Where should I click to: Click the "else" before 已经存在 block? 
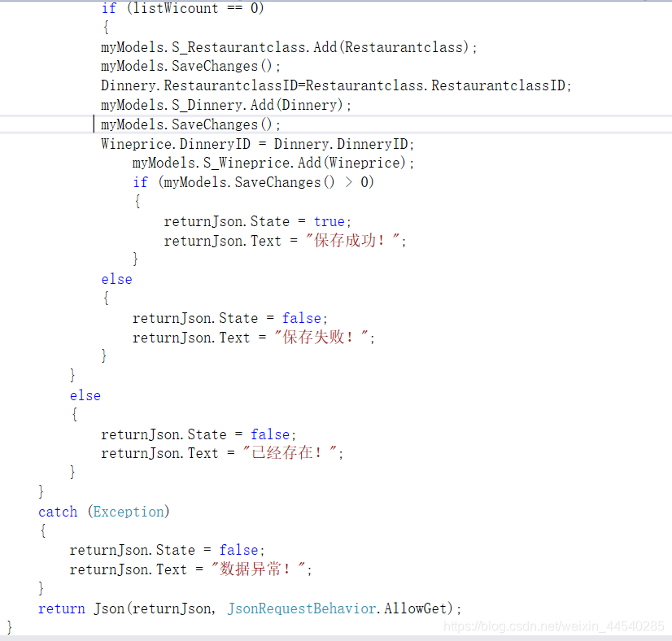(x=85, y=395)
